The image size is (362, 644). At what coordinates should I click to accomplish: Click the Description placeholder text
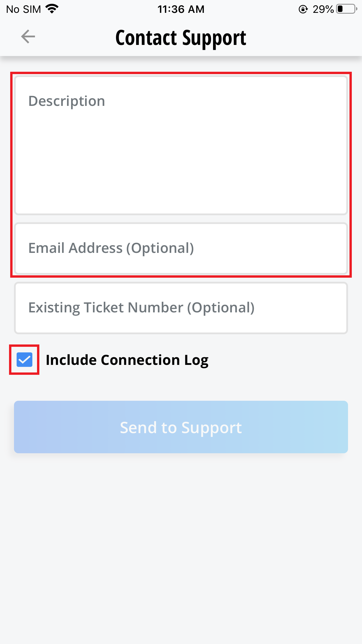pos(67,101)
